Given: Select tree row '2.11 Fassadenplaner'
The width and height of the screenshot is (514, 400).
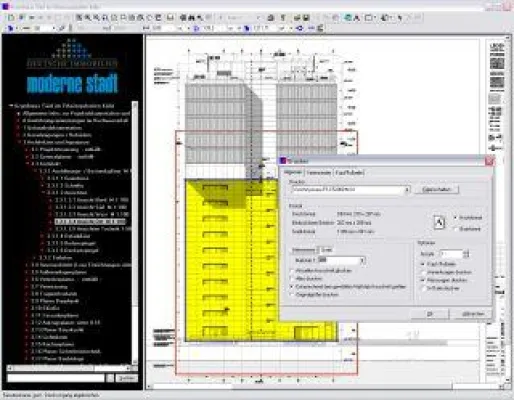Looking at the screenshot, I should [55, 315].
